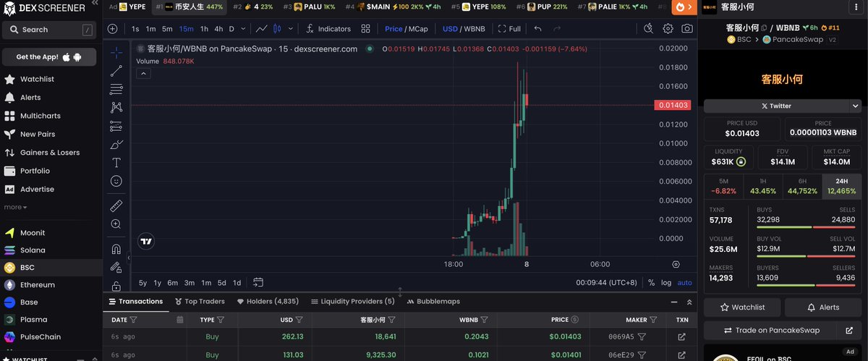Select the crosshair cursor tool

point(116,52)
